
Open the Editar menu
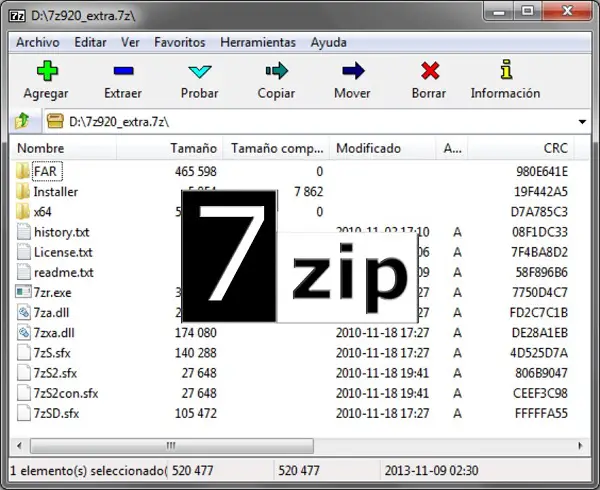[90, 42]
